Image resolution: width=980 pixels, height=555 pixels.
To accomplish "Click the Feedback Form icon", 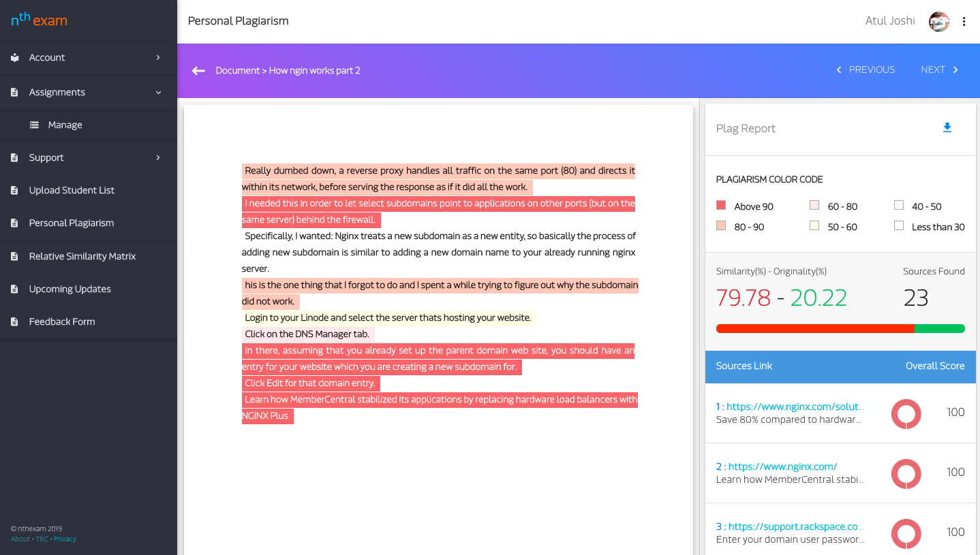I will 14,322.
